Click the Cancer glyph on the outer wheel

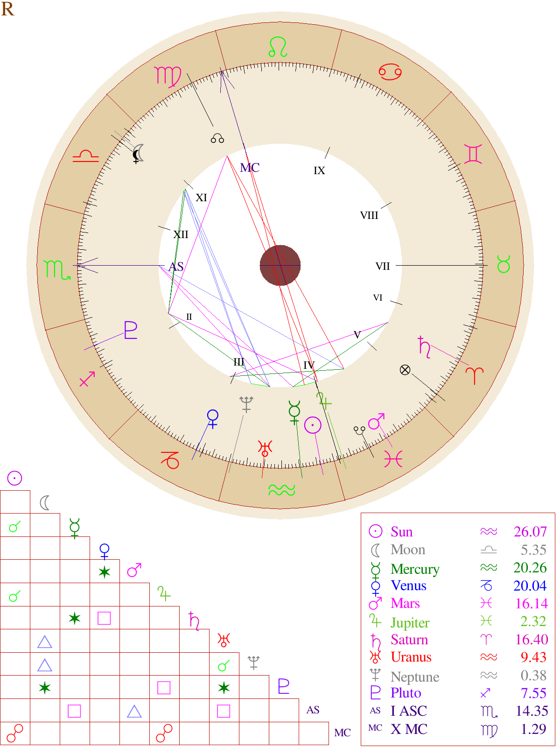pos(390,72)
